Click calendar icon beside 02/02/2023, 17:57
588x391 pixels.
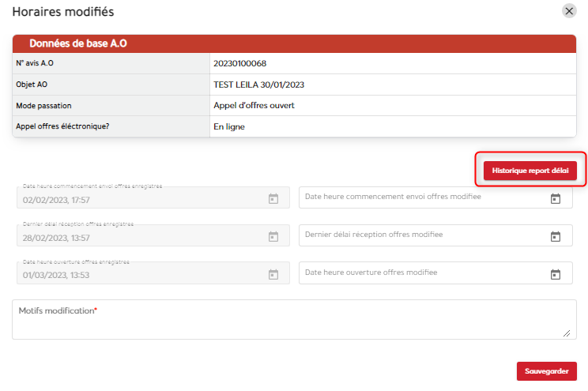(x=273, y=198)
